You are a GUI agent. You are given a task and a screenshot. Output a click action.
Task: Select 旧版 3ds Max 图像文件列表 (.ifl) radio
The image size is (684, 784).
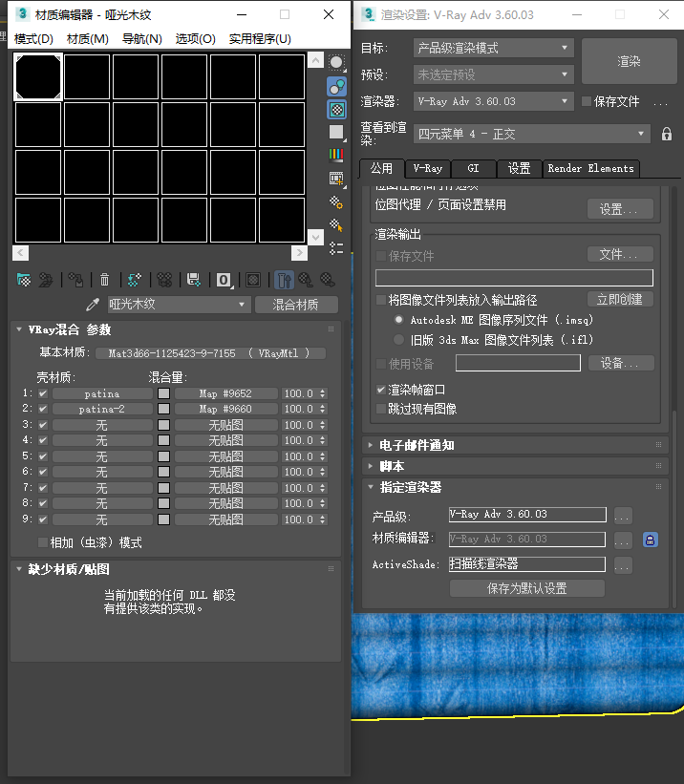click(398, 340)
